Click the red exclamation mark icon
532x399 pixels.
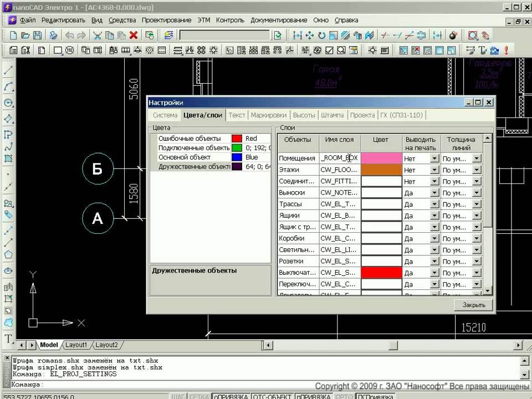pos(506,50)
